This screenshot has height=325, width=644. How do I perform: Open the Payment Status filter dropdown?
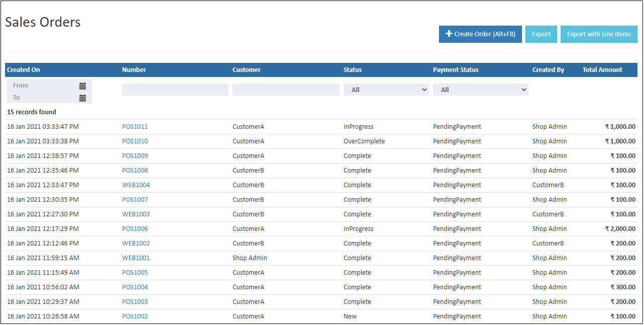pos(480,89)
